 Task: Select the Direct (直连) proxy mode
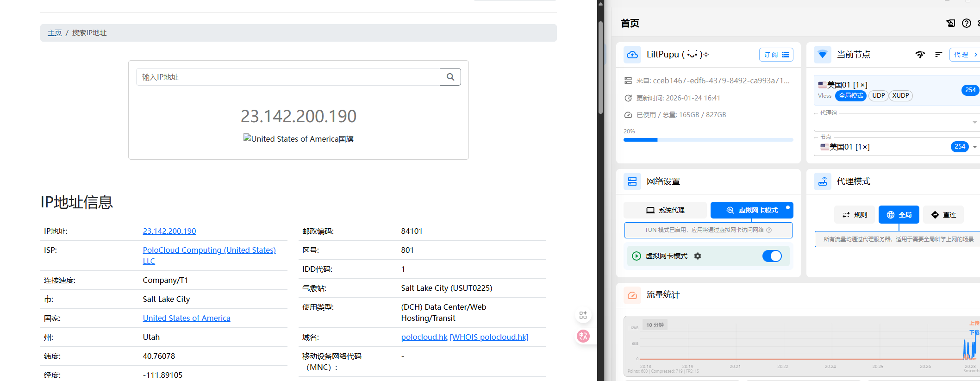pyautogui.click(x=943, y=215)
